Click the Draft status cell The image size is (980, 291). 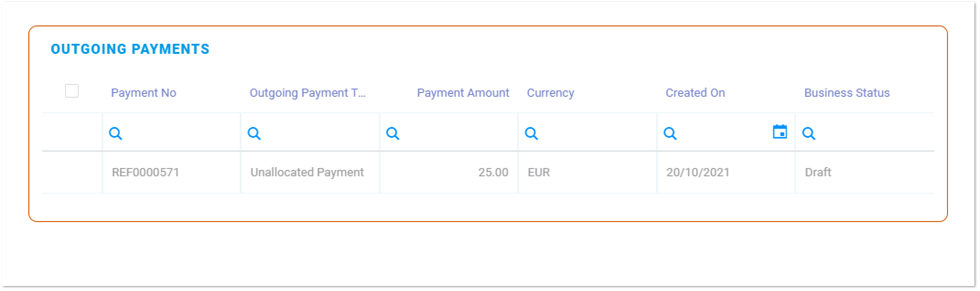pos(818,172)
